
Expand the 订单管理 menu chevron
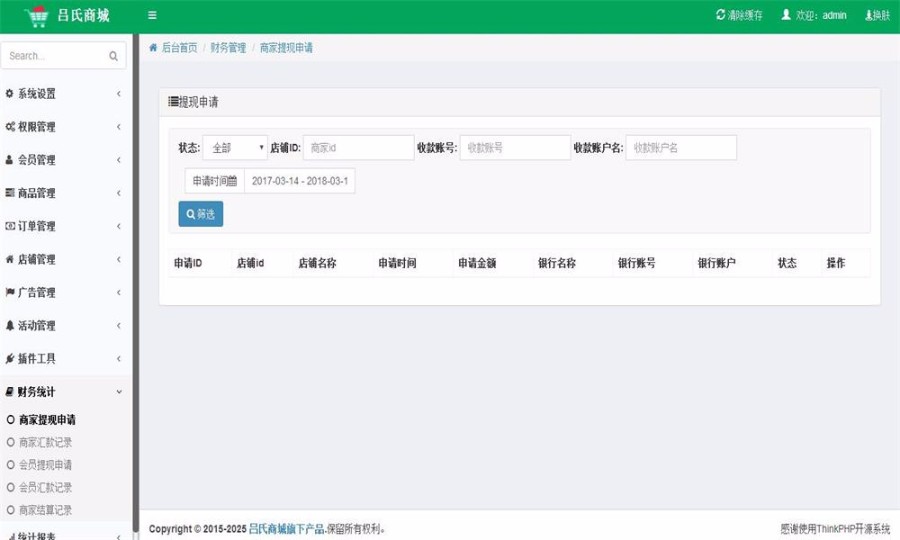pos(119,226)
